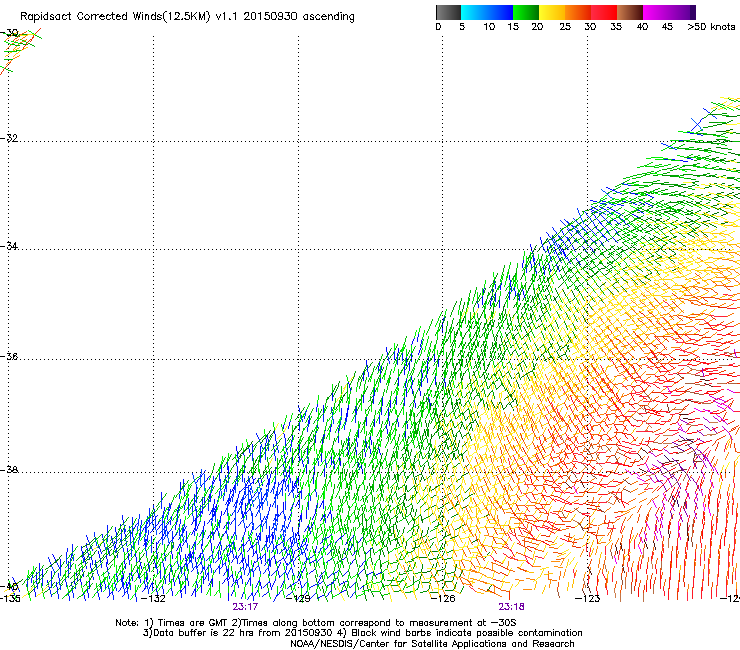Click the NOAA/NESDIS credit line

(432, 644)
